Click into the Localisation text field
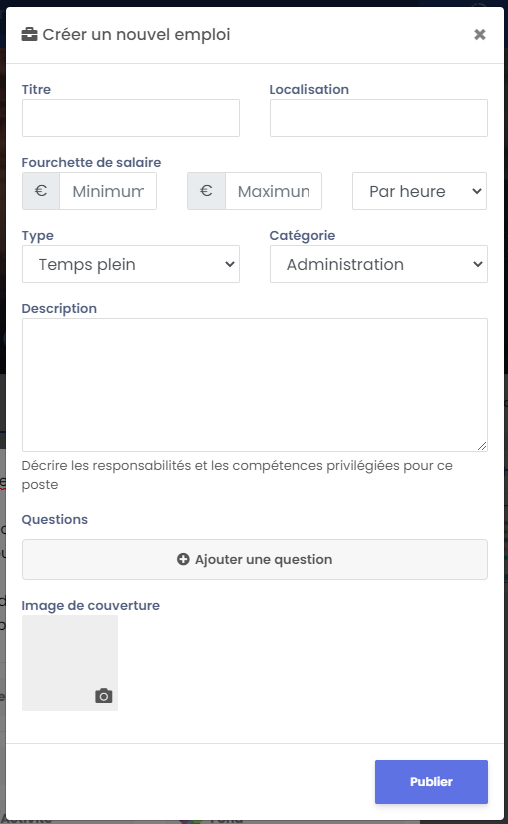Image resolution: width=508 pixels, height=824 pixels. (379, 118)
